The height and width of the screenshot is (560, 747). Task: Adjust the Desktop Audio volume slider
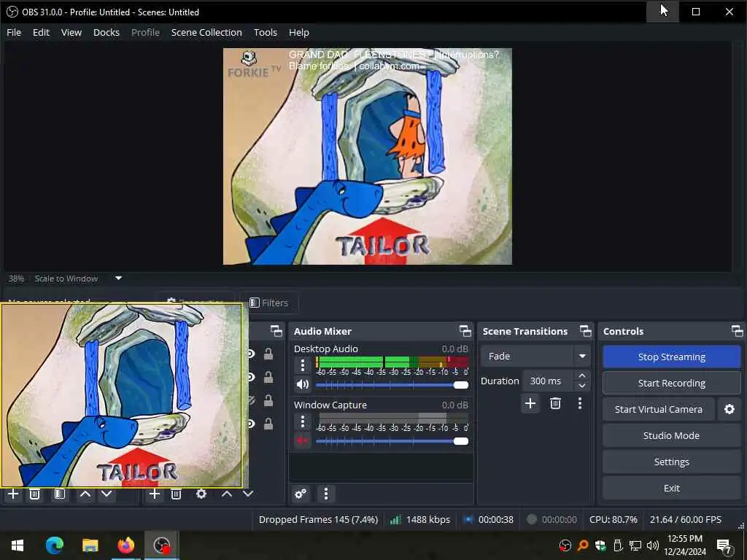coord(392,385)
